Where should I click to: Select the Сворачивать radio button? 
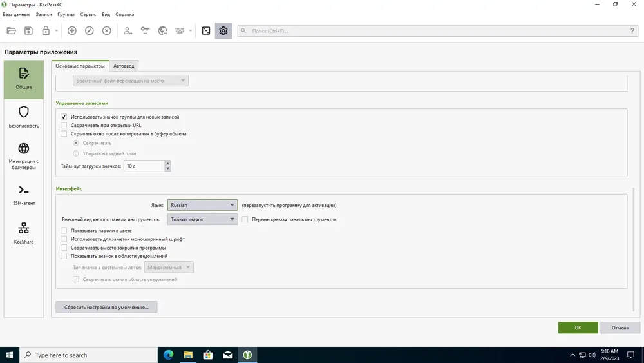pos(75,143)
